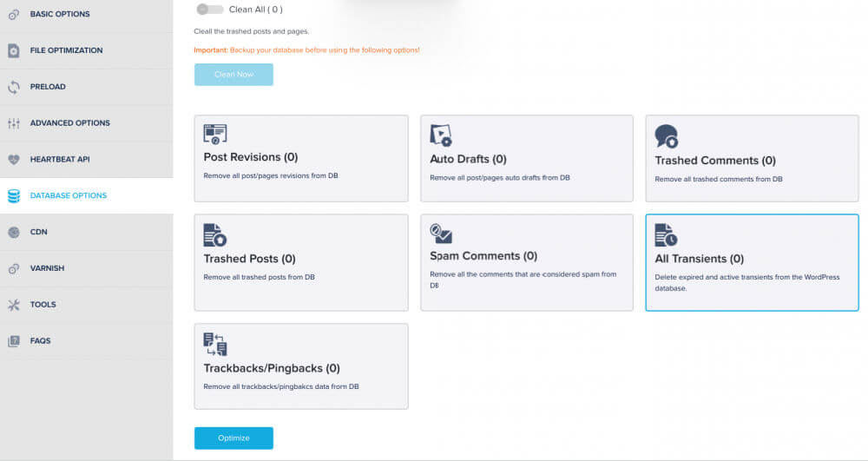
Task: Click 'Delete expired and active transients' description
Action: [747, 283]
